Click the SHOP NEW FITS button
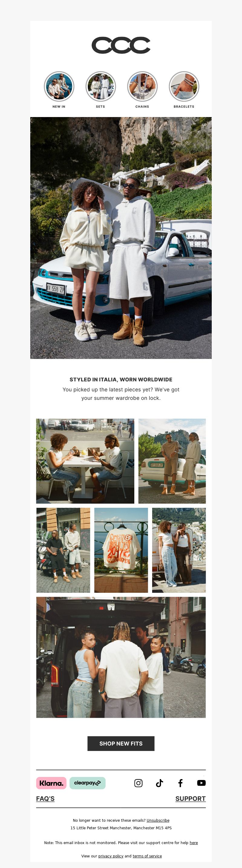Screen dimensions: 242x868 [121, 743]
